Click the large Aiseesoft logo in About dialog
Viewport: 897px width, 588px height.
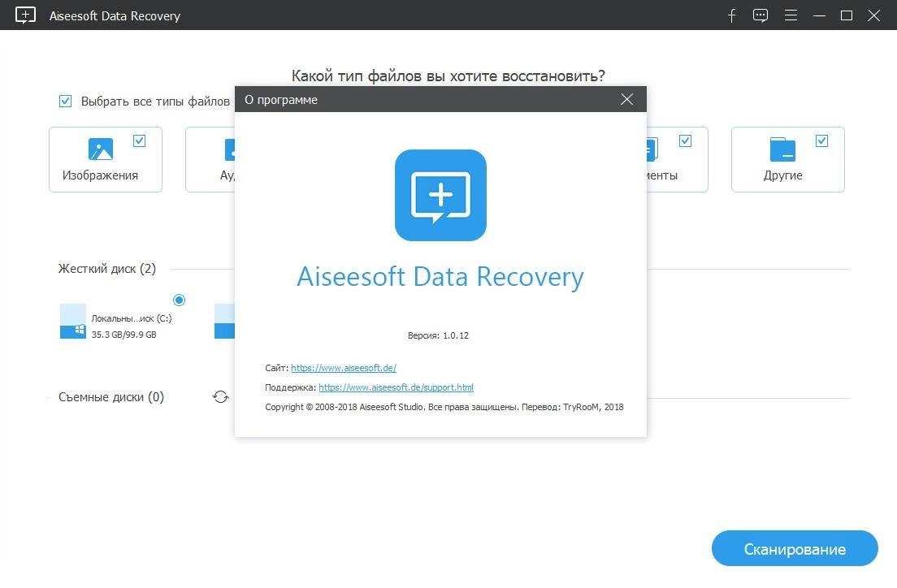[440, 195]
